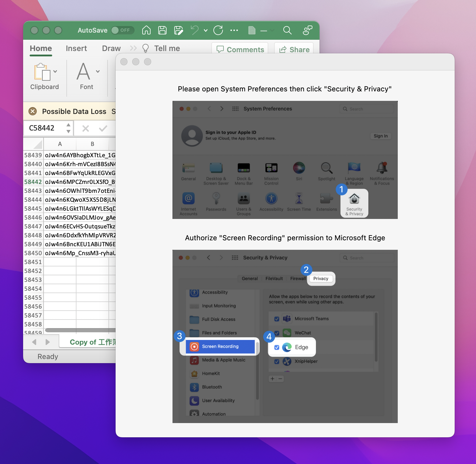Select row header 58442
The height and width of the screenshot is (464, 476).
pyautogui.click(x=33, y=182)
